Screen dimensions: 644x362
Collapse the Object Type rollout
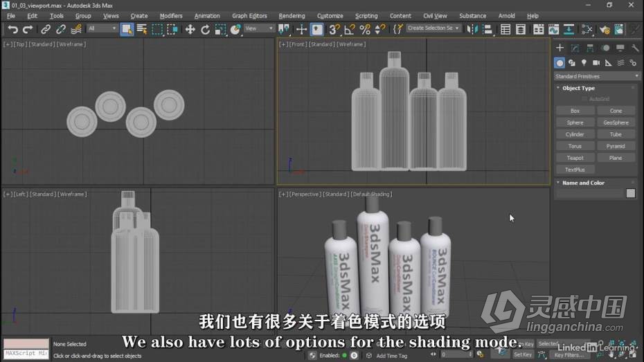click(x=578, y=88)
